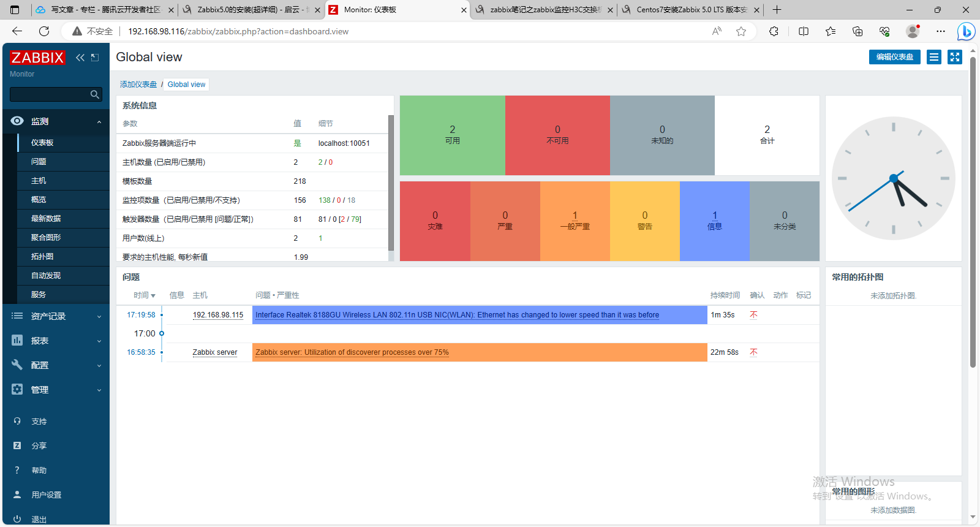Click the green 可用 hosts tile
980x527 pixels.
pyautogui.click(x=453, y=135)
